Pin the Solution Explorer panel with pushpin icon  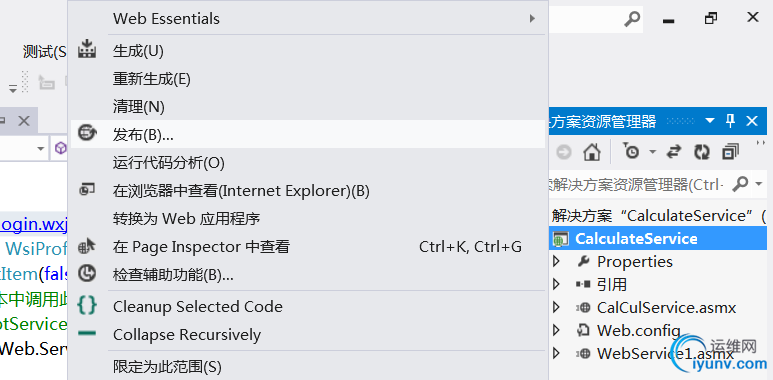(x=731, y=121)
